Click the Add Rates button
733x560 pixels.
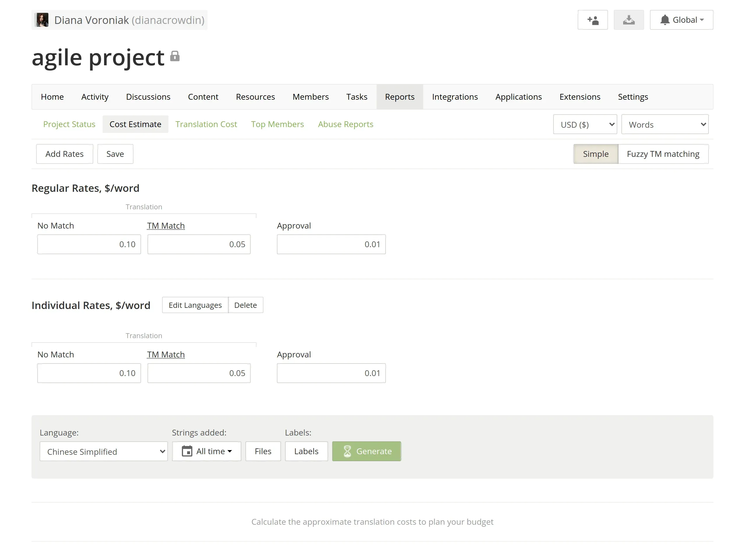pos(64,154)
